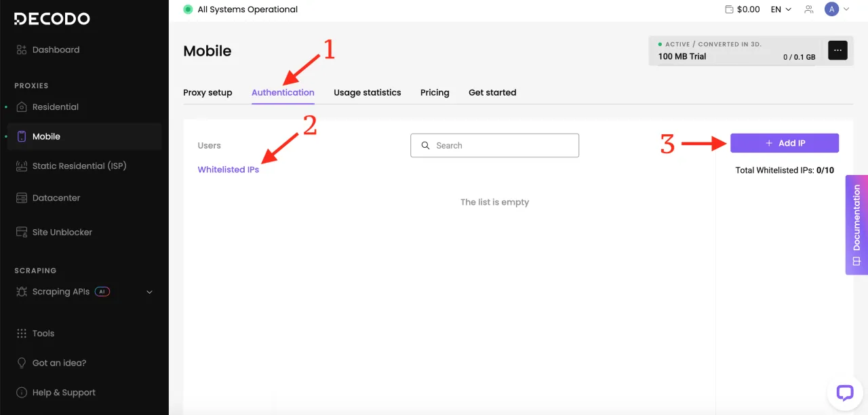Click the Decodo logo
The height and width of the screenshot is (415, 868).
click(x=52, y=19)
